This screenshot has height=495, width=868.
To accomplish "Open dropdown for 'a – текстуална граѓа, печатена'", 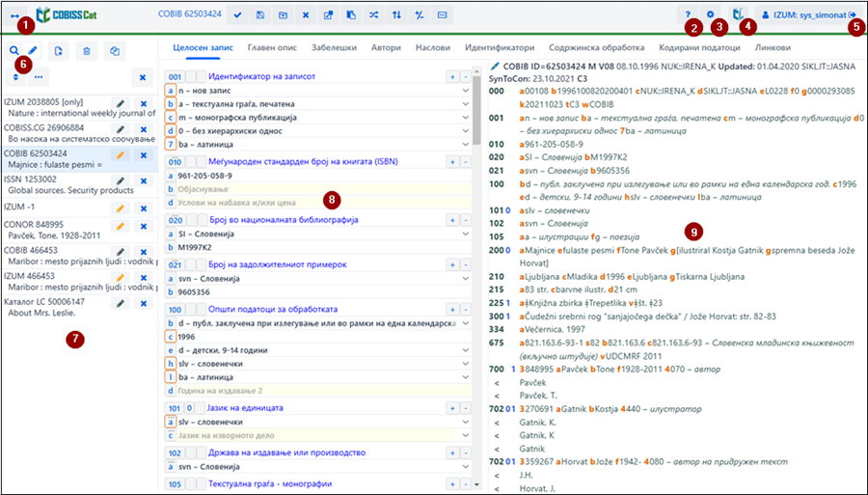I will [466, 103].
